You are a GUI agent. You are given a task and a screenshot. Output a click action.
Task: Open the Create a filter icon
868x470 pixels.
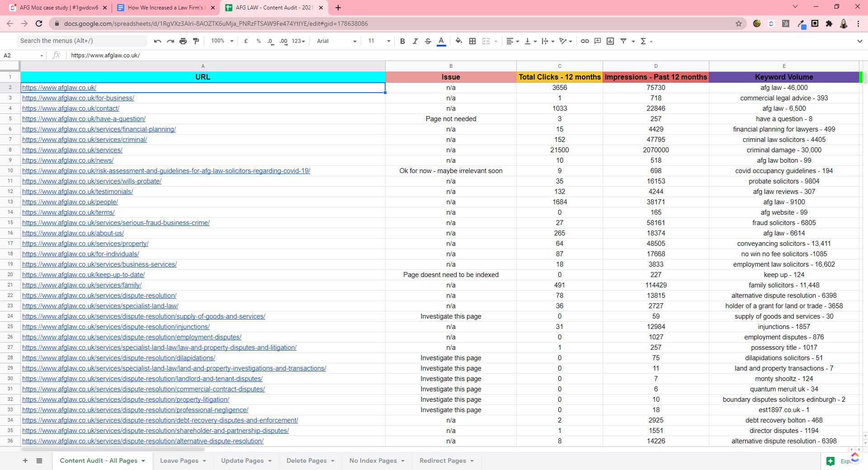point(623,41)
